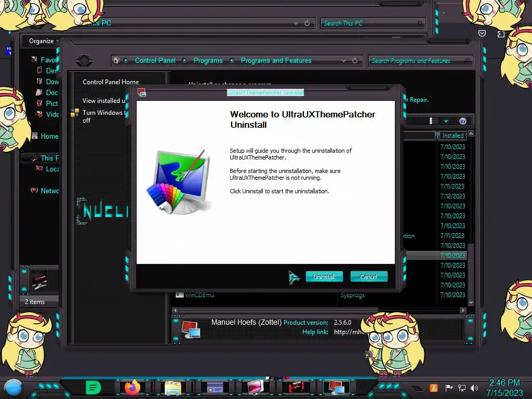Open the network tray icon
Image resolution: width=532 pixels, height=399 pixels.
coord(462,388)
